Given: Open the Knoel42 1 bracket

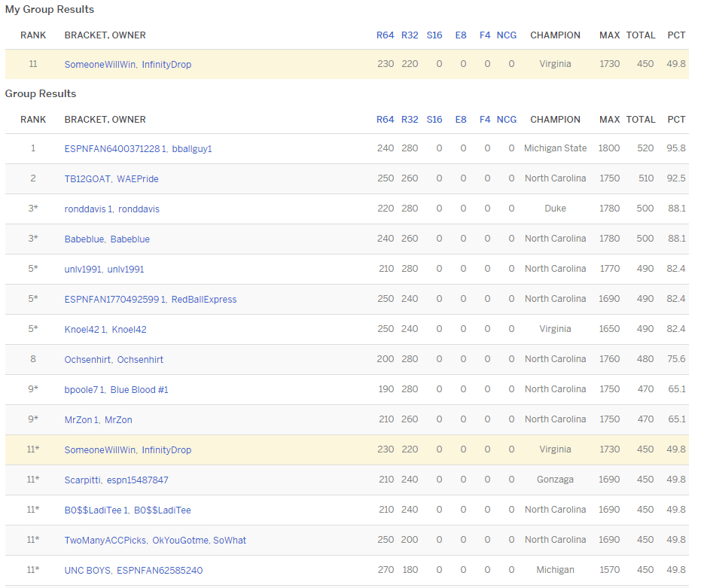Looking at the screenshot, I should click(x=85, y=330).
